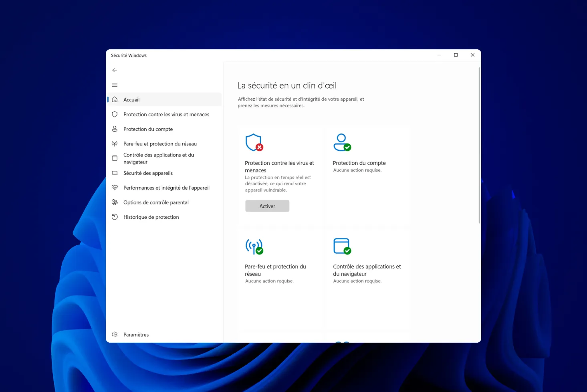587x392 pixels.
Task: Open Performances et intégrité de l'appareil
Action: tap(166, 188)
